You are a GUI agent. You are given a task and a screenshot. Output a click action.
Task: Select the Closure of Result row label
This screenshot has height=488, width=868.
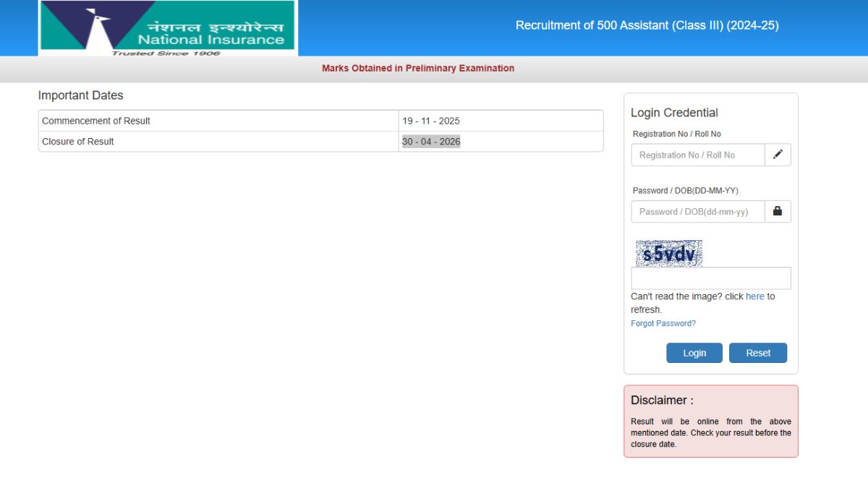coord(78,142)
